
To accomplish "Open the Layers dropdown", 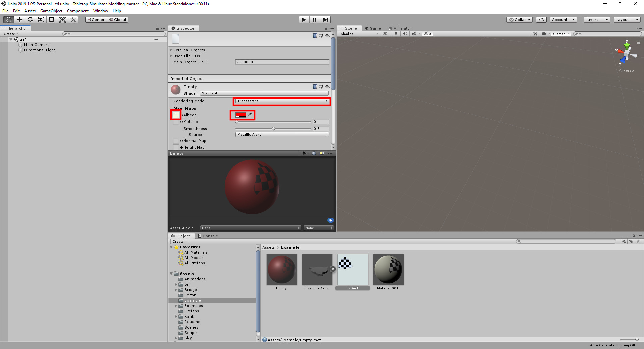I will 597,20.
